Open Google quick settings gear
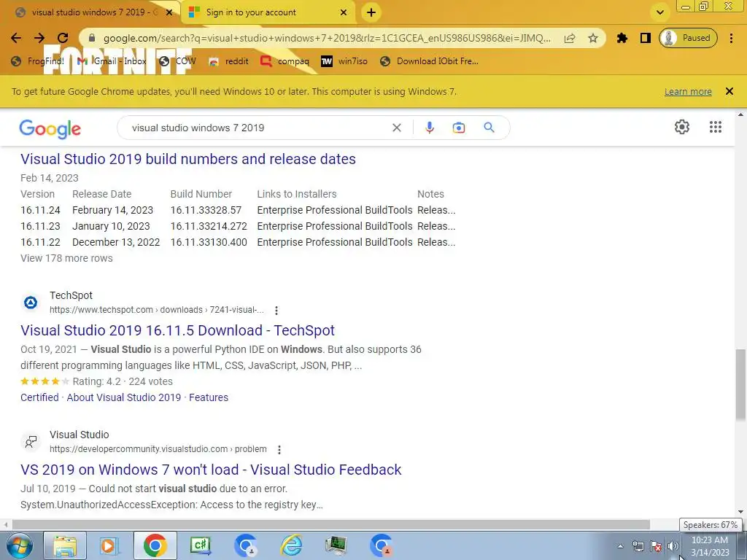 click(x=682, y=127)
